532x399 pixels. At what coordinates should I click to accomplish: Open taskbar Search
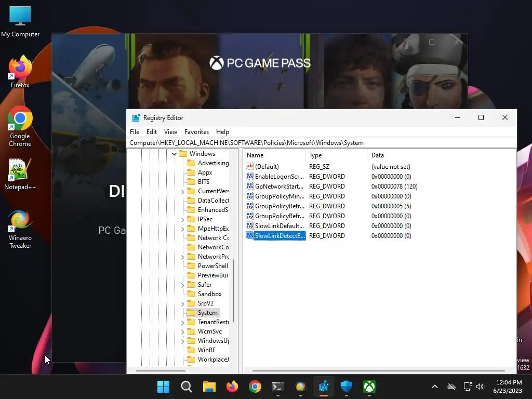coord(187,387)
